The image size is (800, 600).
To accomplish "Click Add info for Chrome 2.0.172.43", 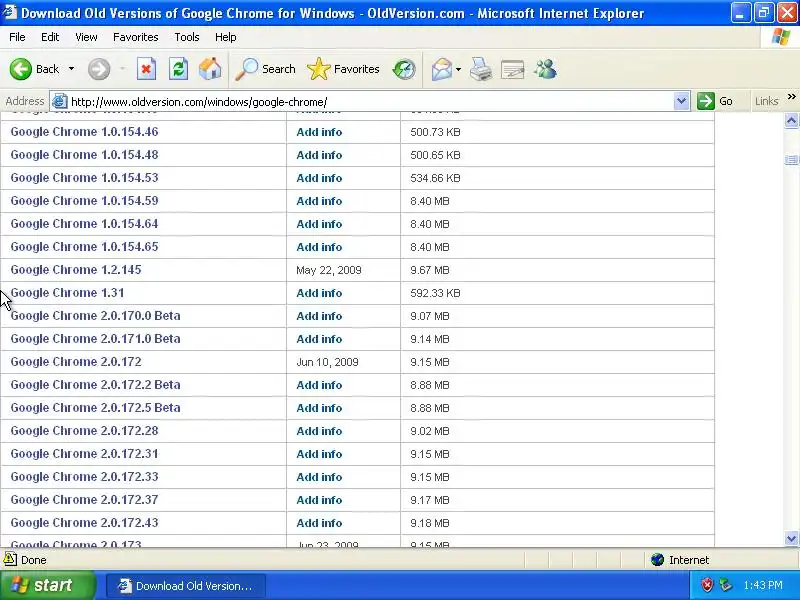I will pos(319,523).
